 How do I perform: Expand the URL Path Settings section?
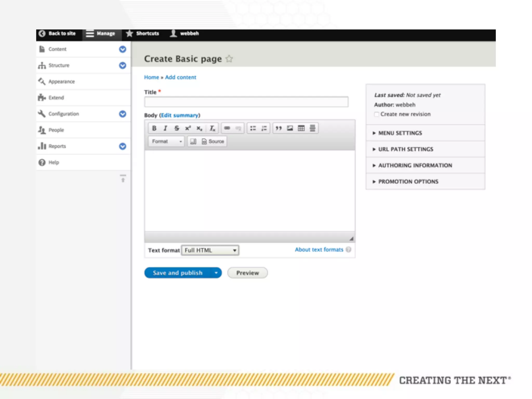click(405, 149)
